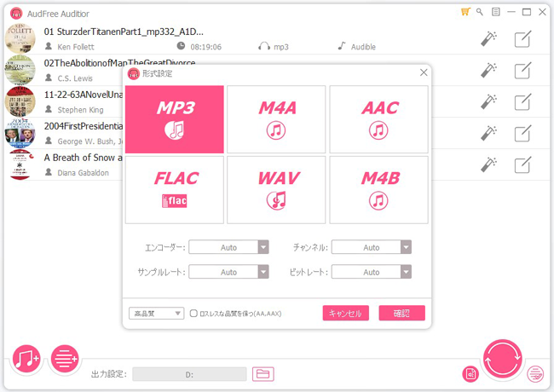Open the エンコーダー Auto dropdown
This screenshot has width=554, height=392.
[228, 247]
